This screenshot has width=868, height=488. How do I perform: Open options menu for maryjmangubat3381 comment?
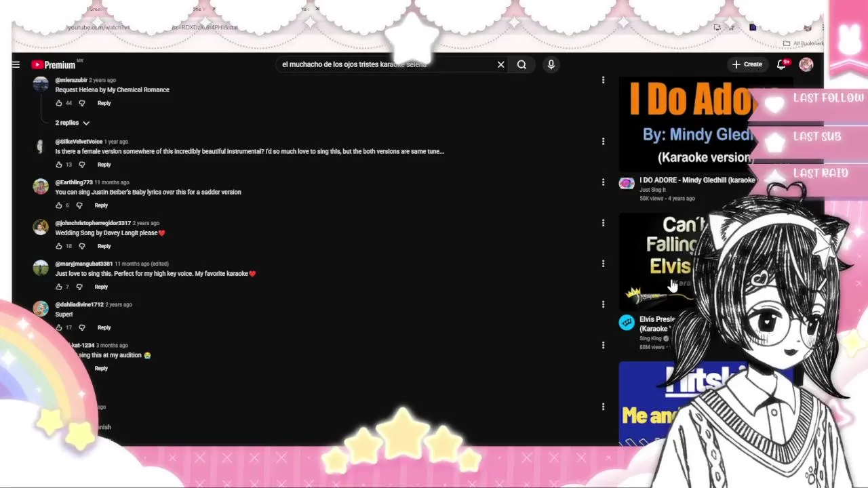point(603,264)
